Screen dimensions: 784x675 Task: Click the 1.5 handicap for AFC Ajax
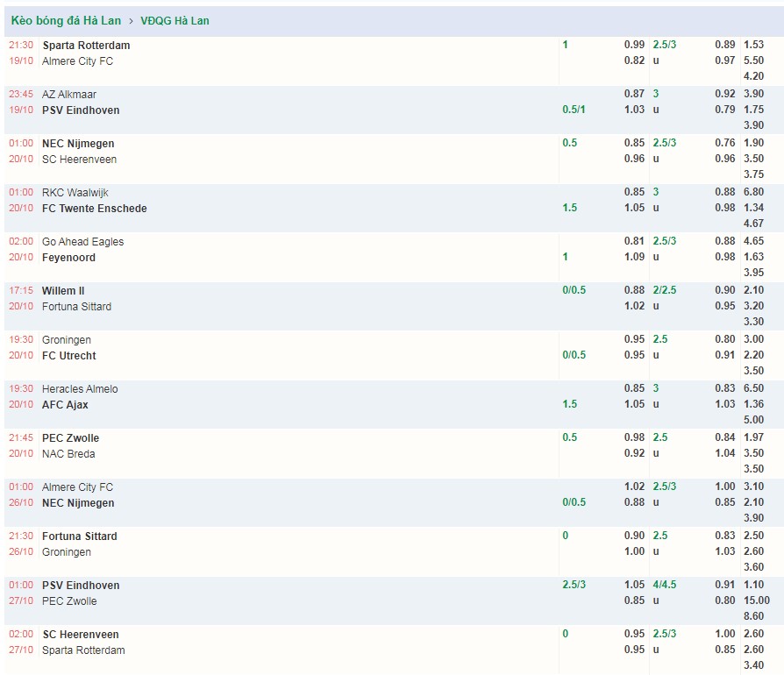pyautogui.click(x=569, y=404)
